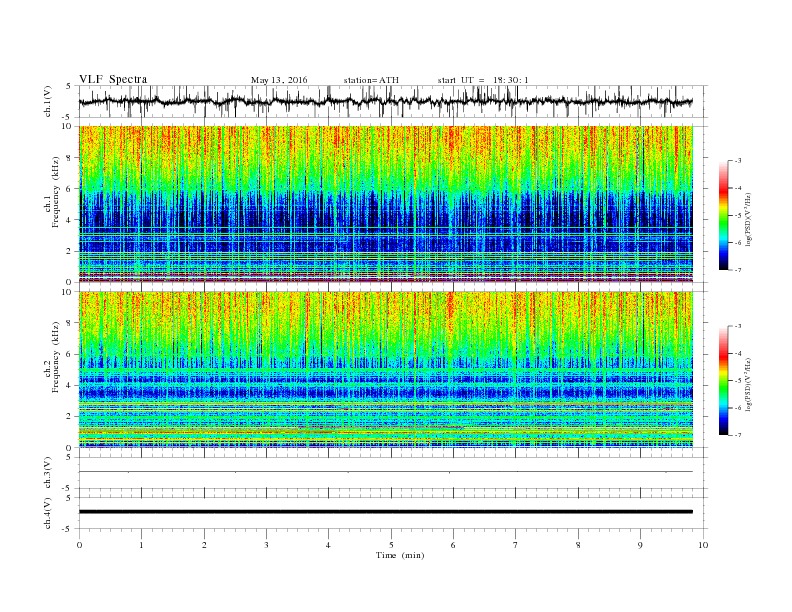Click the "1" tick on the time axis
Image resolution: width=792 pixels, height=612 pixels.
[x=141, y=545]
